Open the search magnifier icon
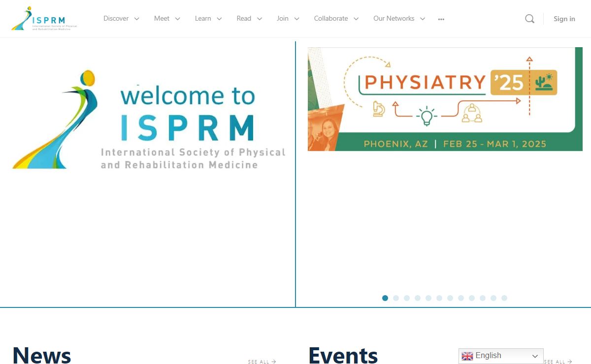Image resolution: width=591 pixels, height=364 pixels. coord(529,19)
